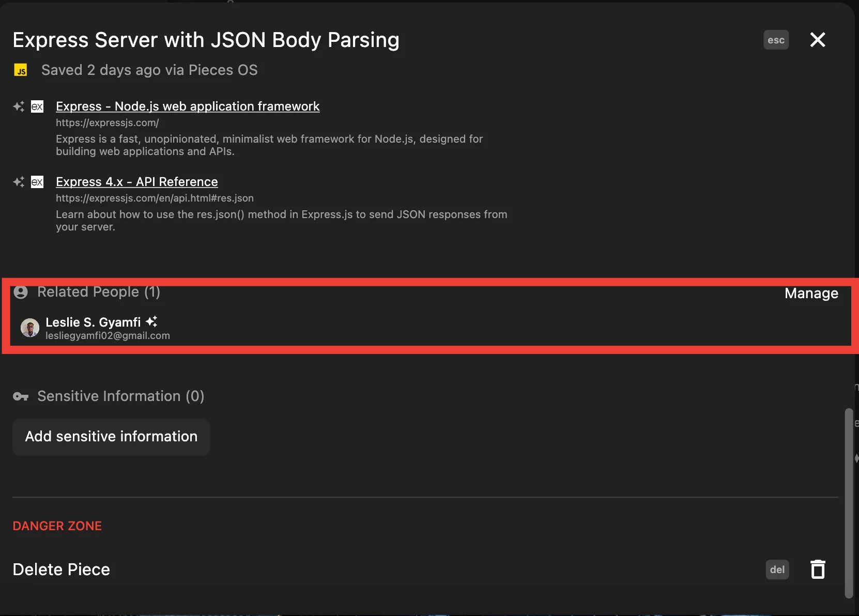Open Express 4.x - API Reference link

pos(137,182)
